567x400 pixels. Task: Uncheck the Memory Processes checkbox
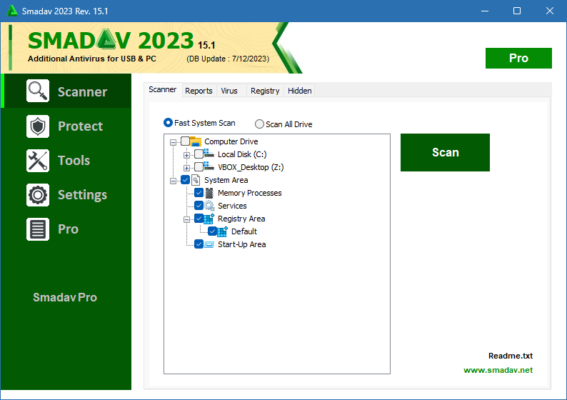click(x=199, y=193)
